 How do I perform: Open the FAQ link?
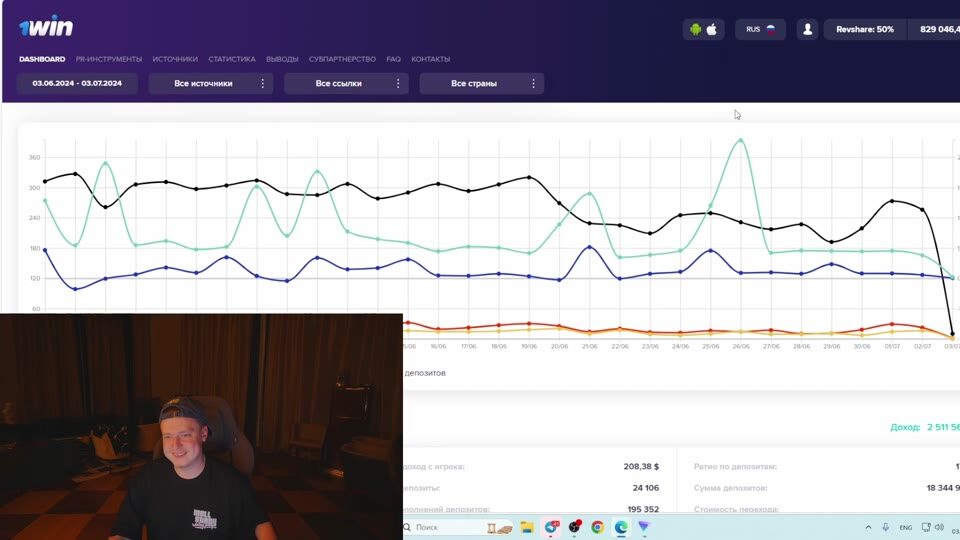[393, 59]
